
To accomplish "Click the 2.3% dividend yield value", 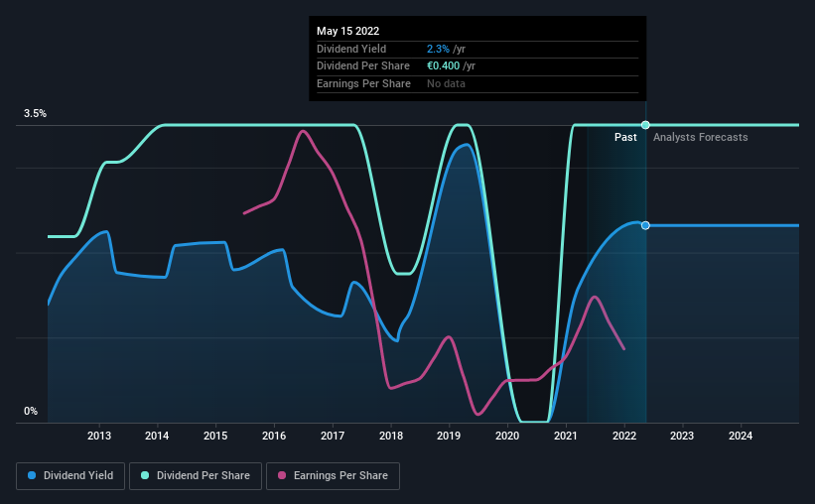I will coord(438,49).
